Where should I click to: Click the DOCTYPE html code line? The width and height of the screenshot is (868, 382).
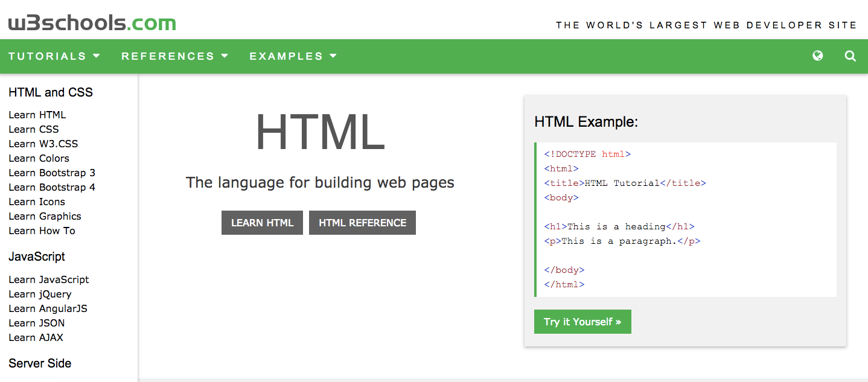click(x=587, y=154)
